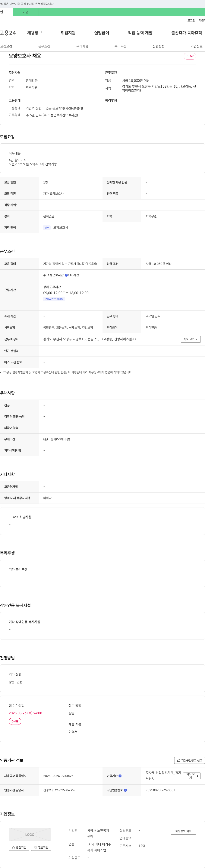Expand 지도 보기 for 근무 예정지
The image size is (205, 868).
coord(190,339)
